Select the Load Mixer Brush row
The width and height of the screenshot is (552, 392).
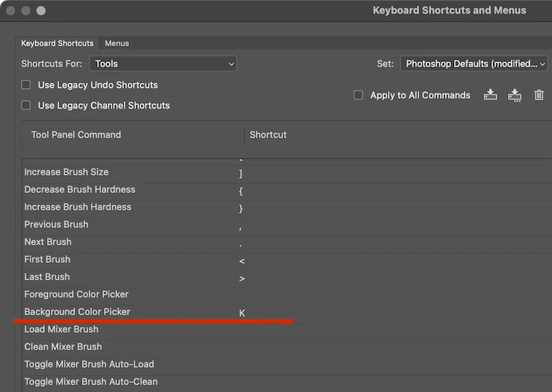[x=287, y=331]
